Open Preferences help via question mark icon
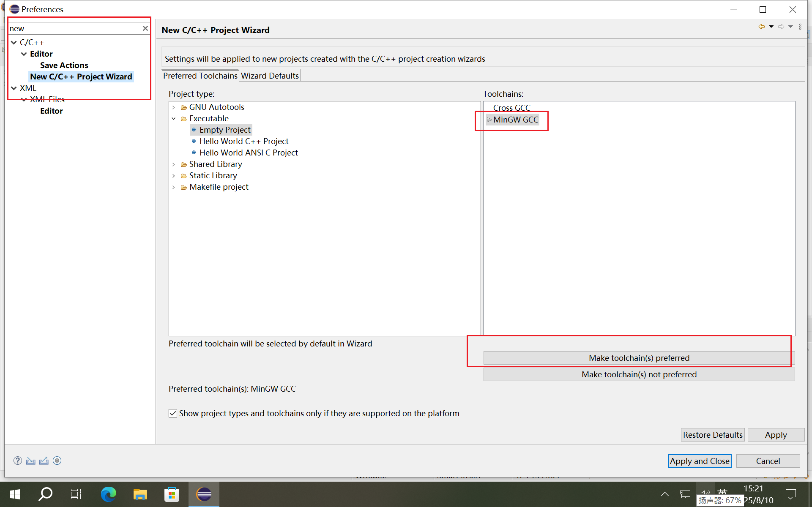 coord(17,461)
